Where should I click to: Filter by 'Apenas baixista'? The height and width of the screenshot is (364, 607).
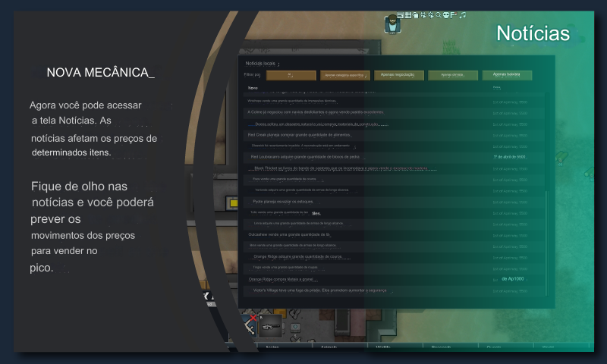(x=507, y=75)
